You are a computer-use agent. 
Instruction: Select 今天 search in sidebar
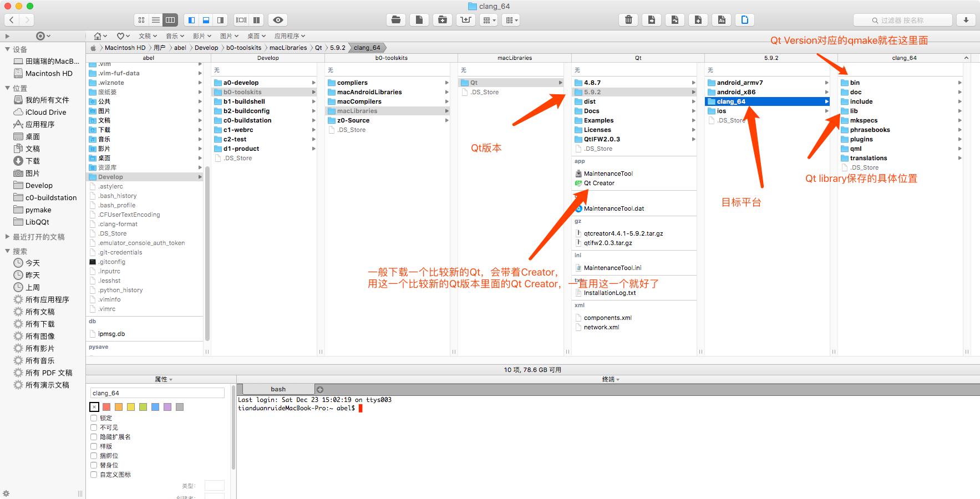tap(33, 263)
